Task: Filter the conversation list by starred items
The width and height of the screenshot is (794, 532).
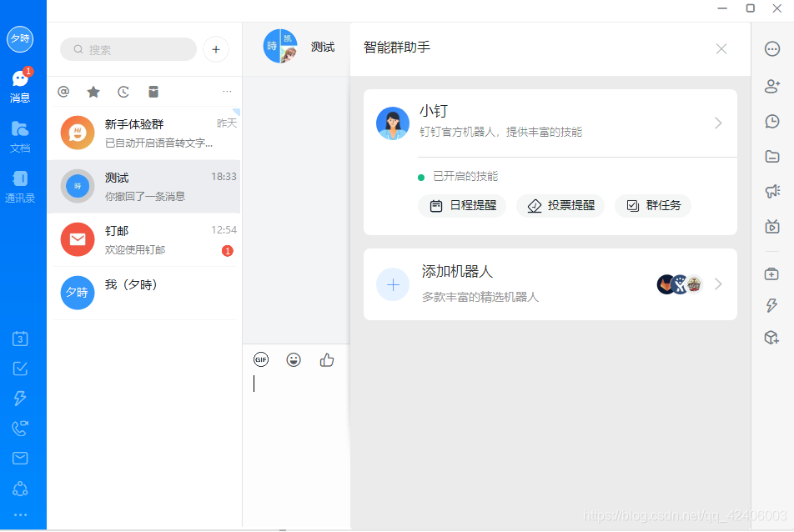Action: pos(93,92)
